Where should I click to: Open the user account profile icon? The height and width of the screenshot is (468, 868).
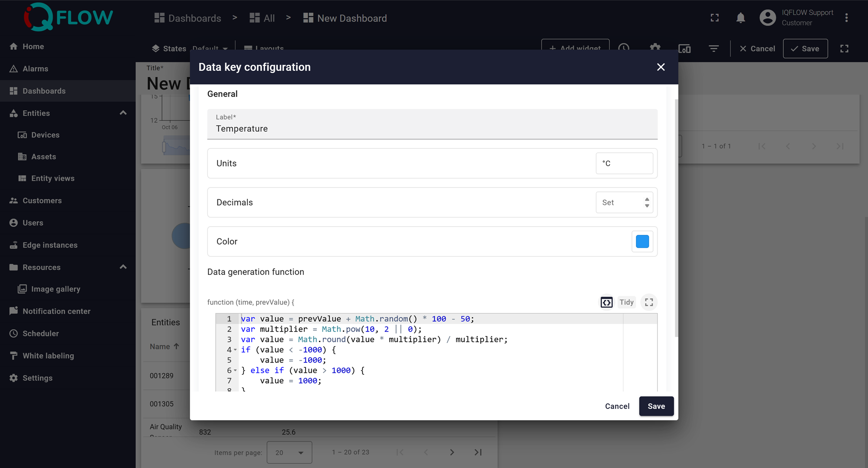coord(767,18)
